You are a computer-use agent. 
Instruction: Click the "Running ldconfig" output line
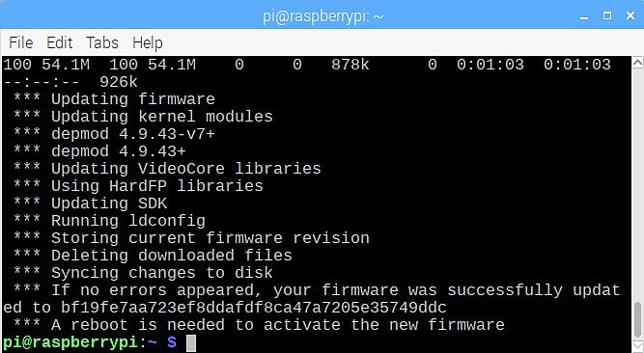pos(109,221)
